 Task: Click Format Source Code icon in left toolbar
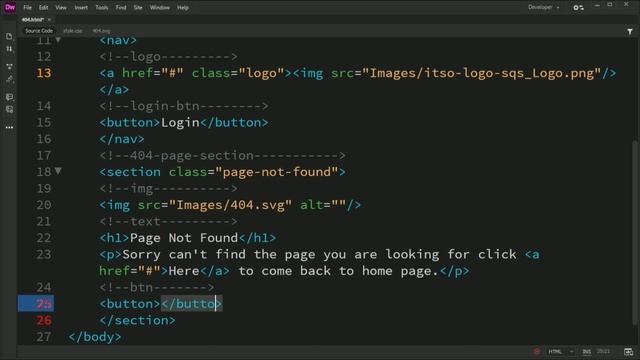(x=9, y=79)
